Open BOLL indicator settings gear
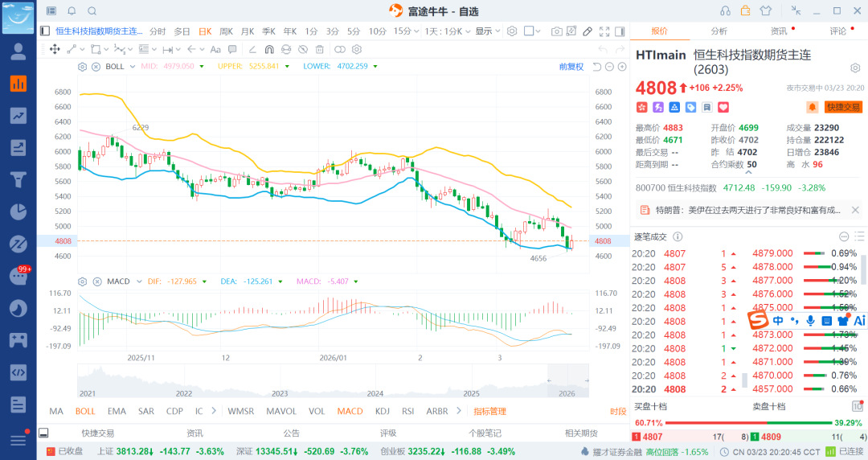 point(83,67)
